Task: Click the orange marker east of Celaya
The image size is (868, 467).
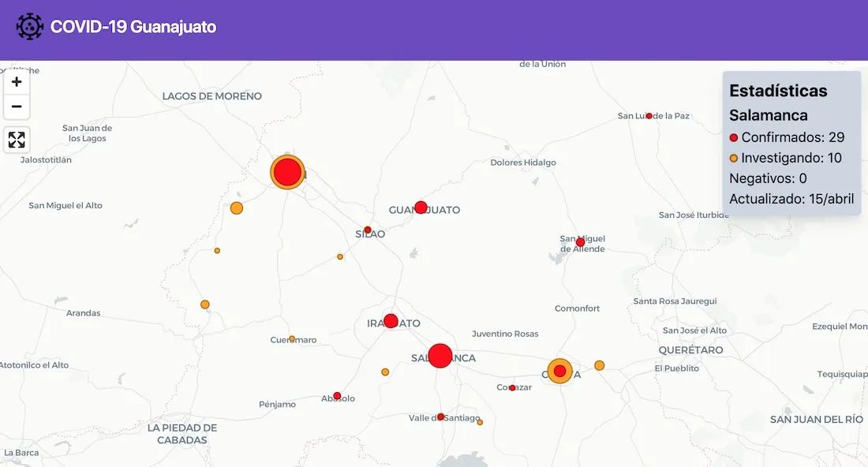Action: (600, 365)
